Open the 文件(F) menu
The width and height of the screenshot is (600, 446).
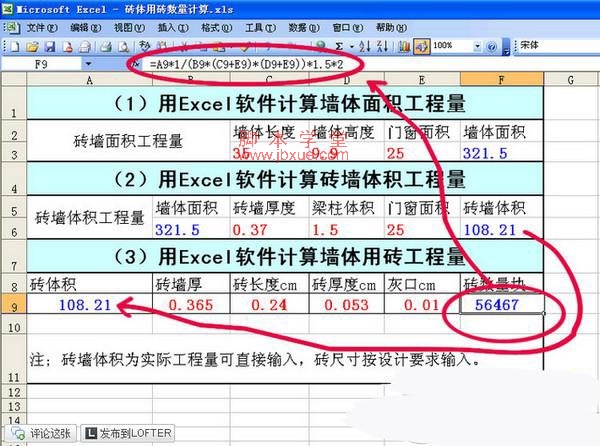point(40,28)
